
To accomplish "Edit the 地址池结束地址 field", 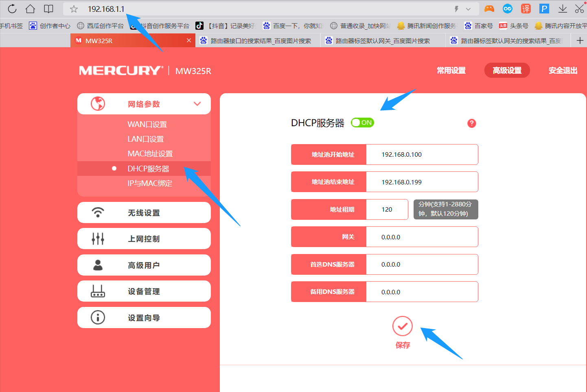I will point(422,182).
